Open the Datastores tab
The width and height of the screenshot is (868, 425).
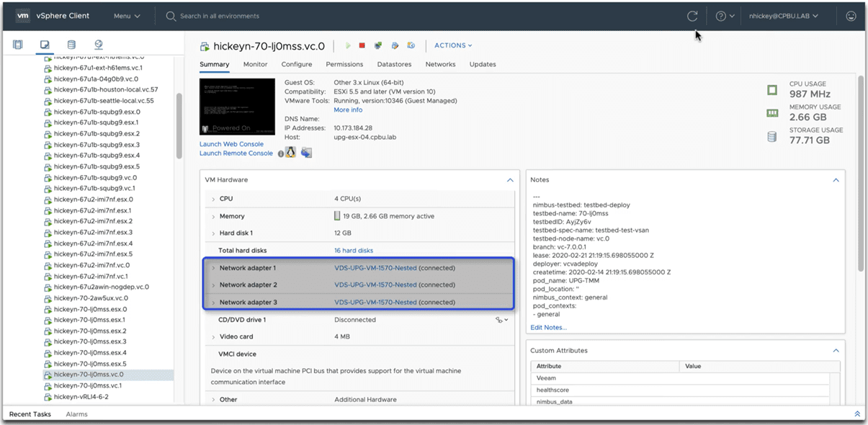394,64
